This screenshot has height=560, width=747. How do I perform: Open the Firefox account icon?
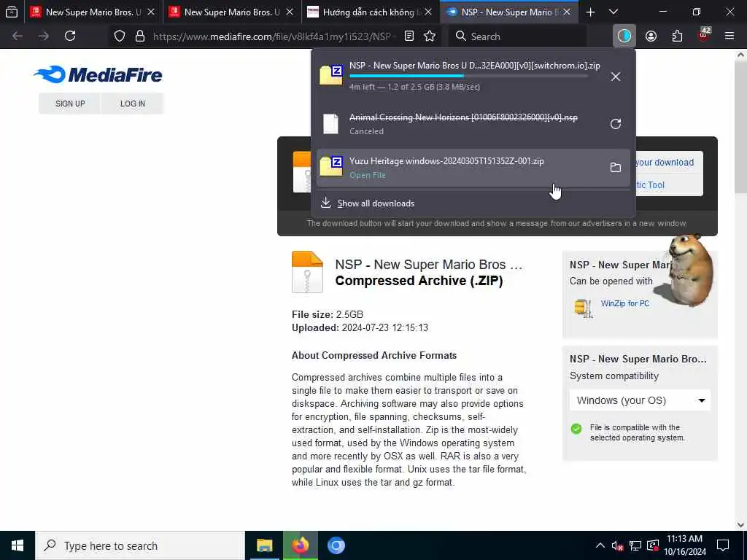coord(651,36)
